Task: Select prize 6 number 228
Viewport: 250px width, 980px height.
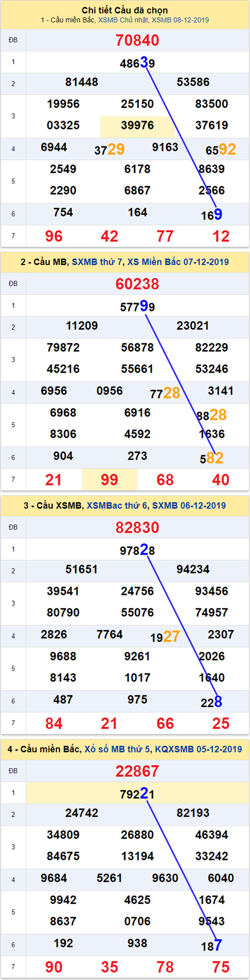Action: [211, 702]
